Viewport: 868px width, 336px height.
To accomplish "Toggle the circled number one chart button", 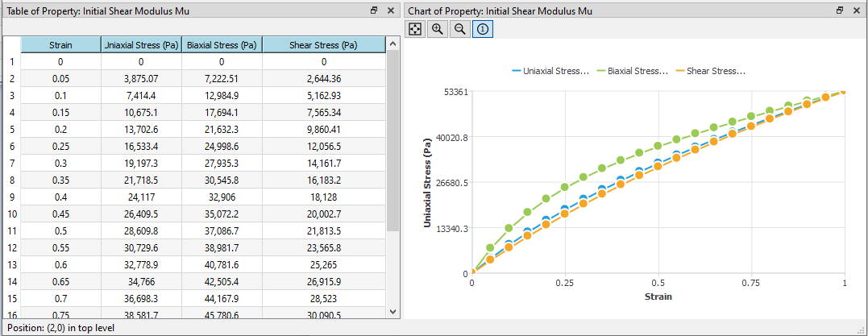I will tap(482, 29).
